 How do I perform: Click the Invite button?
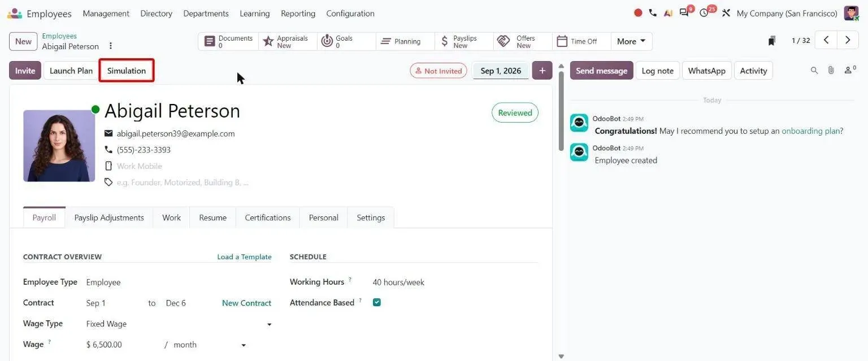click(x=25, y=71)
